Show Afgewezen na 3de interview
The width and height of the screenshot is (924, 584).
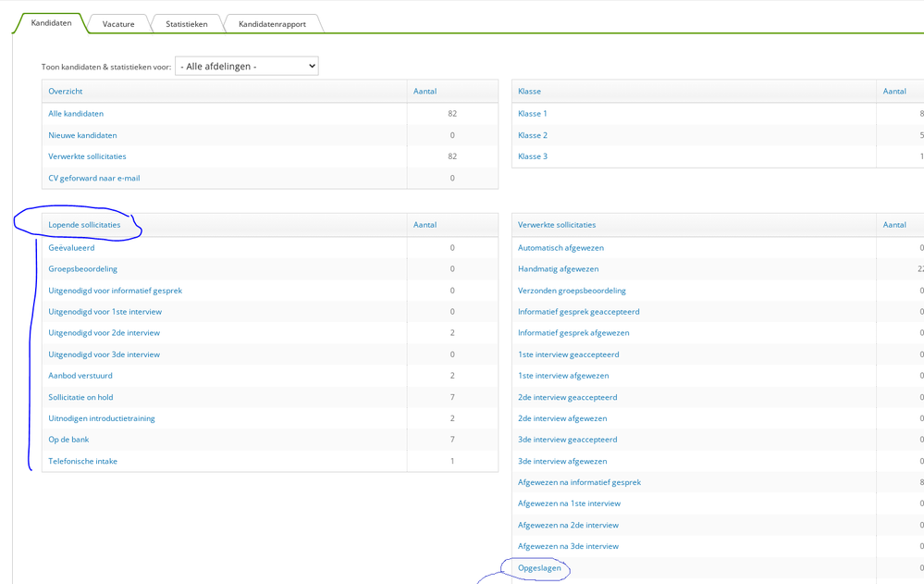click(x=568, y=546)
